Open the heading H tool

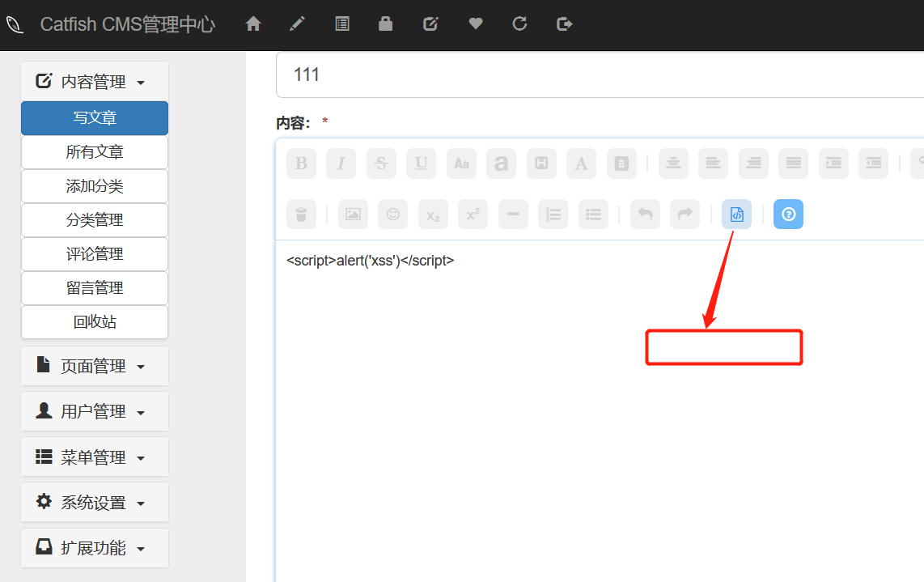coord(541,164)
